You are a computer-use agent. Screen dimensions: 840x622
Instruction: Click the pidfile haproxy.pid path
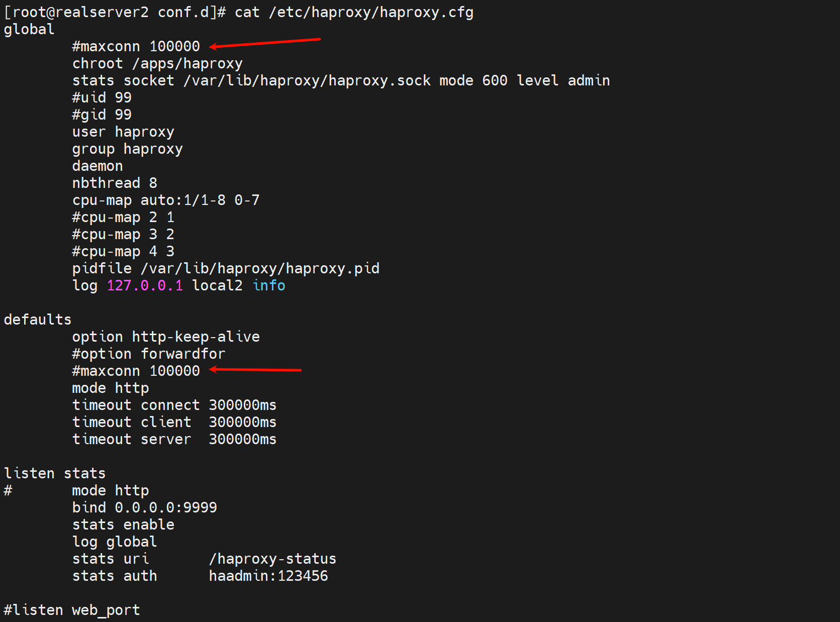[260, 269]
